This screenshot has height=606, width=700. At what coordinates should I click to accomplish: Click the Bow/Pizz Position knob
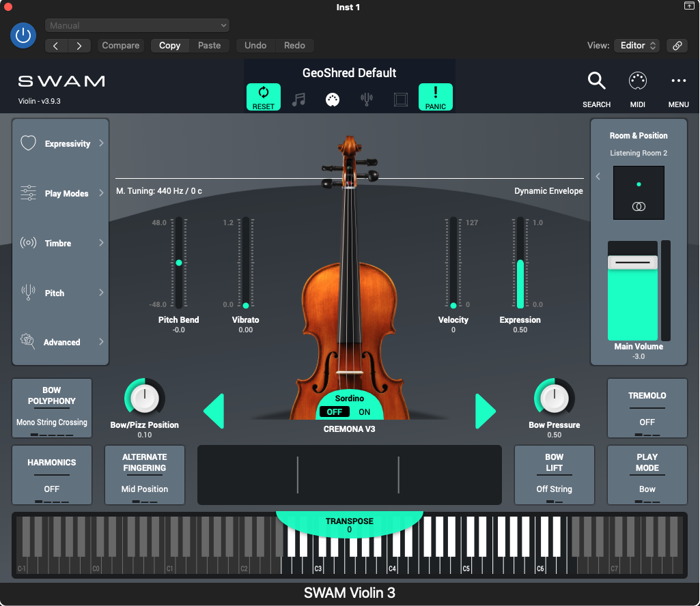click(x=145, y=398)
